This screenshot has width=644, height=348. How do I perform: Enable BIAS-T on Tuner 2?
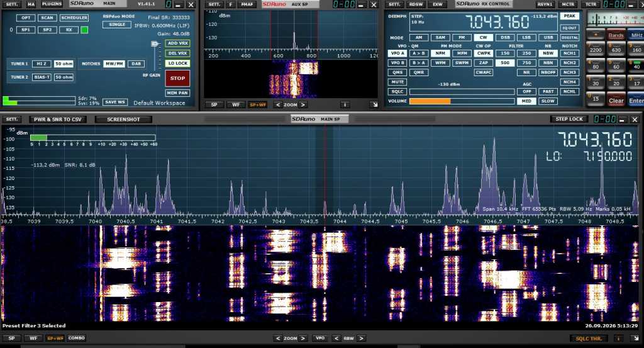pyautogui.click(x=42, y=77)
